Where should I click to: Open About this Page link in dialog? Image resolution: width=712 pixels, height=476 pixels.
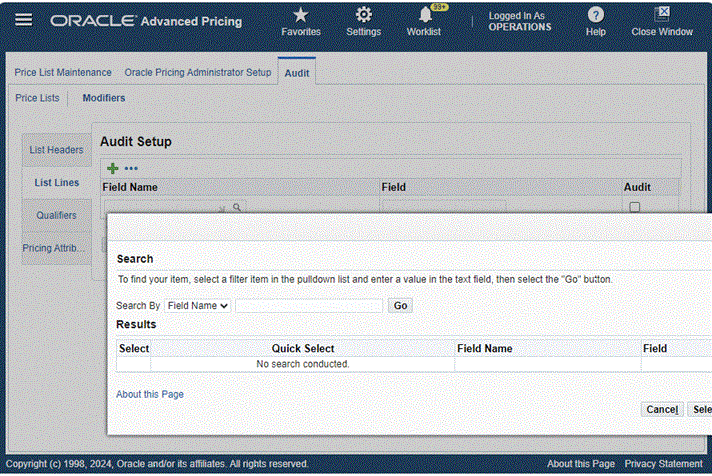[x=150, y=394]
